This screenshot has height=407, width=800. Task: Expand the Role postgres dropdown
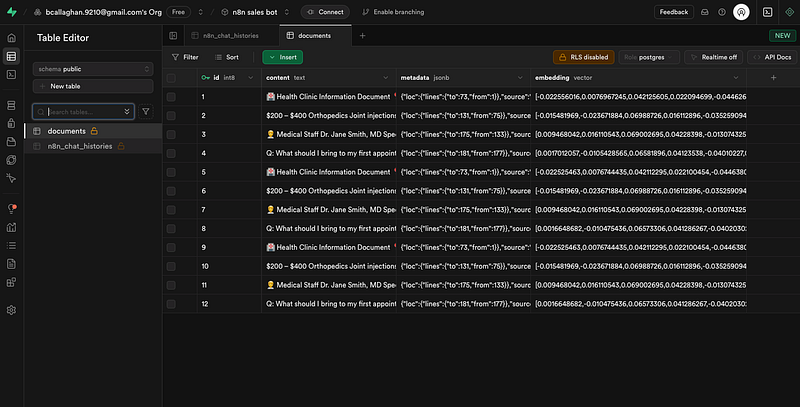tap(648, 57)
